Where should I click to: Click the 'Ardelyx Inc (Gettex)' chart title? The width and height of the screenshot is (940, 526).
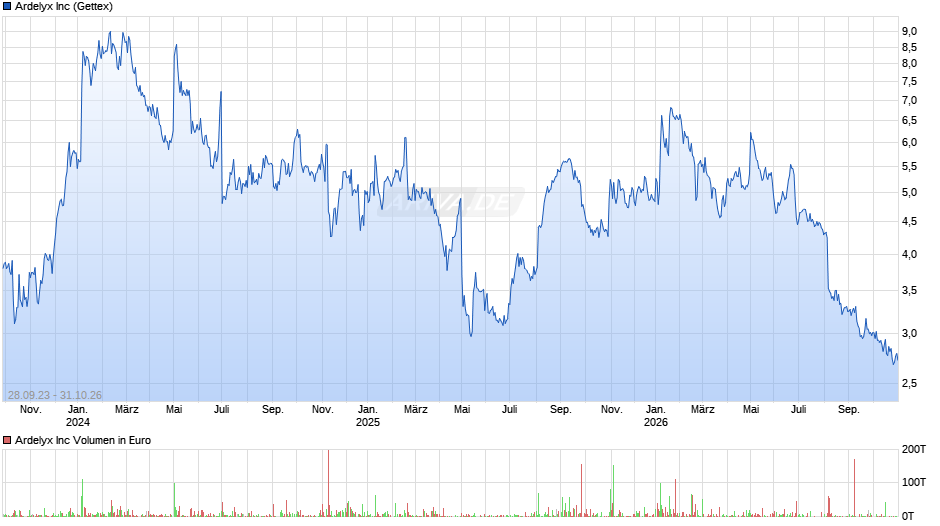pos(64,7)
